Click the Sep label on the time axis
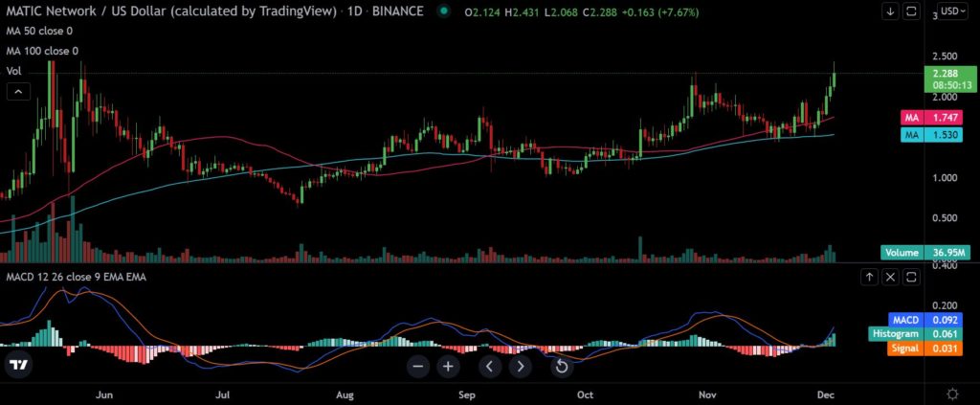Viewport: 980px width, 405px height. (467, 395)
